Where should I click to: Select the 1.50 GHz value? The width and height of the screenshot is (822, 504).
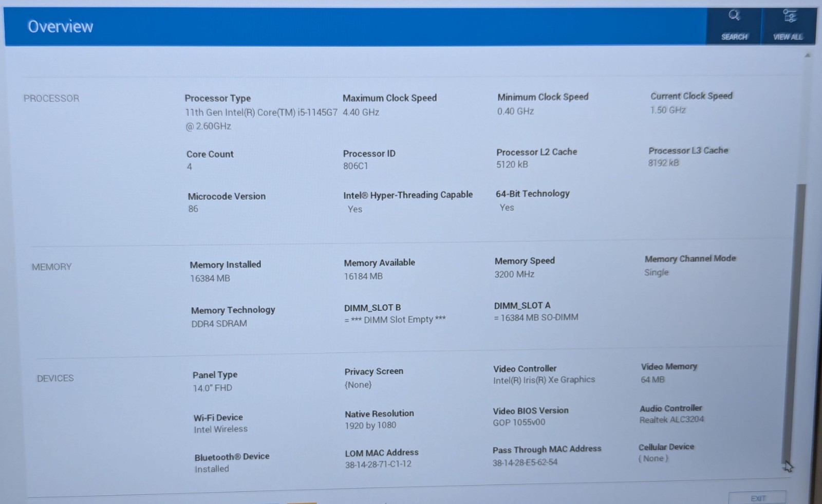pos(668,110)
